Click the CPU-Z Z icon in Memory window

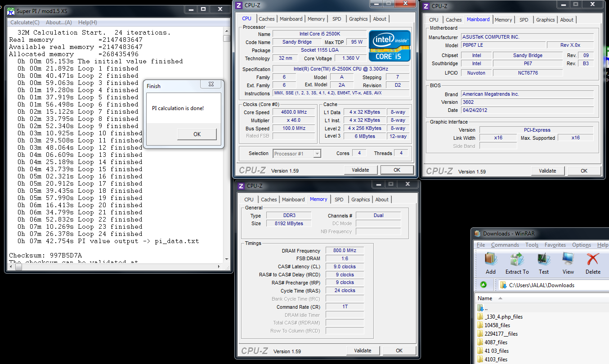(241, 186)
